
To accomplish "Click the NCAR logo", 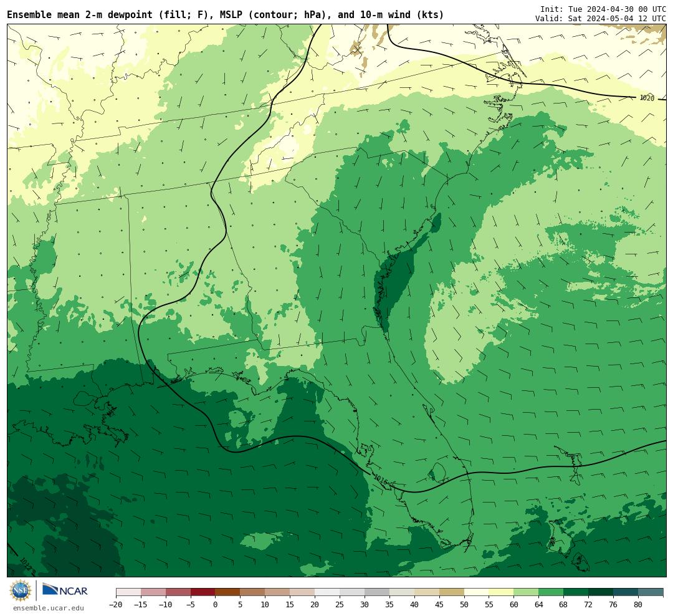I will point(65,590).
